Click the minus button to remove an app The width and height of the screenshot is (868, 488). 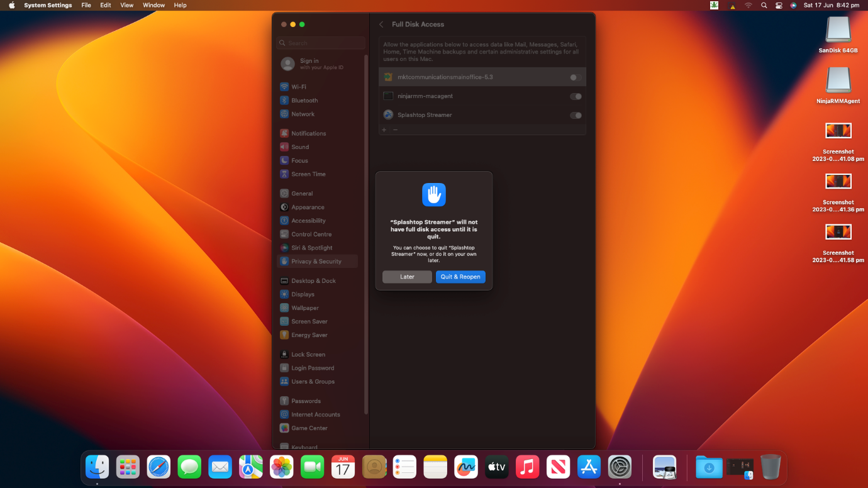pyautogui.click(x=396, y=130)
